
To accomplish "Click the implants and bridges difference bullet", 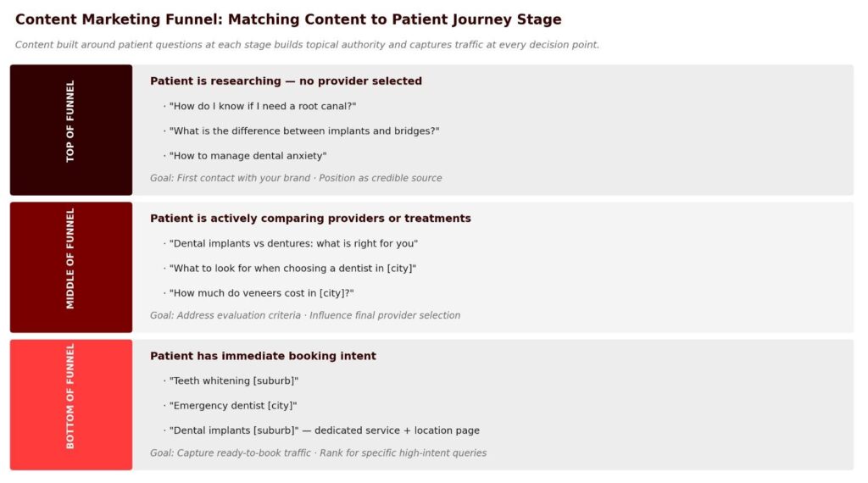I will coord(304,131).
